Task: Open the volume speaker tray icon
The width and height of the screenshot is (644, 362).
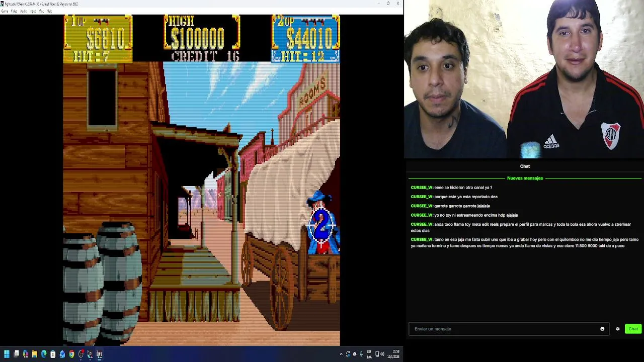Action: pyautogui.click(x=382, y=354)
